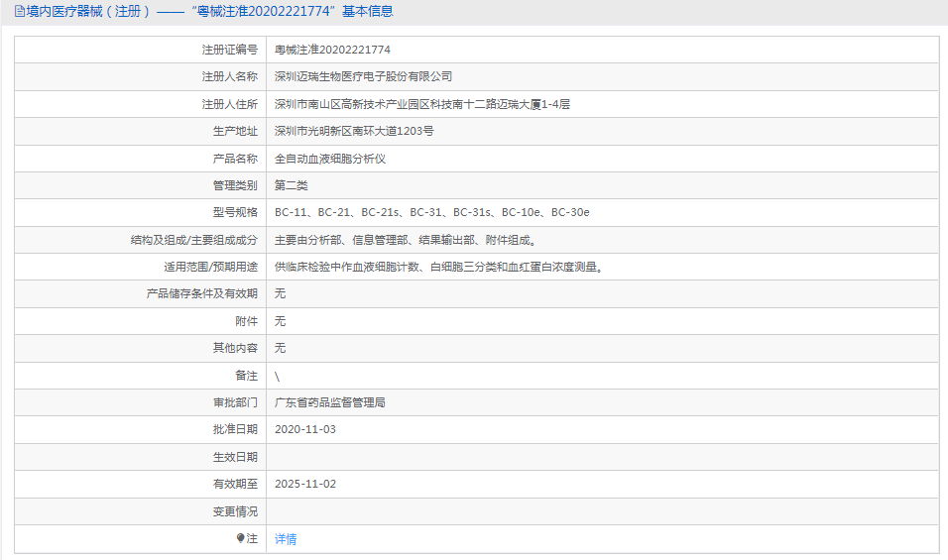Click the document icon before 境内医疗器械 title
This screenshot has width=948, height=560.
click(x=20, y=12)
